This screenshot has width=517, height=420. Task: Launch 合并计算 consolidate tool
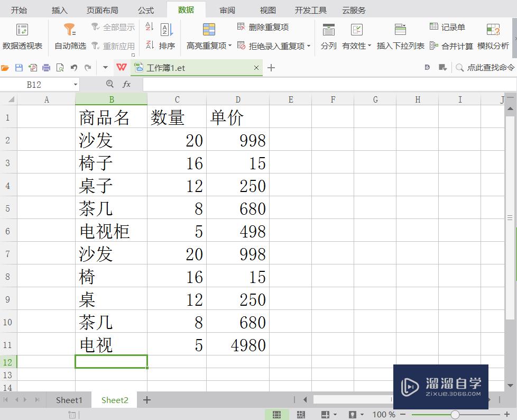tap(458, 45)
